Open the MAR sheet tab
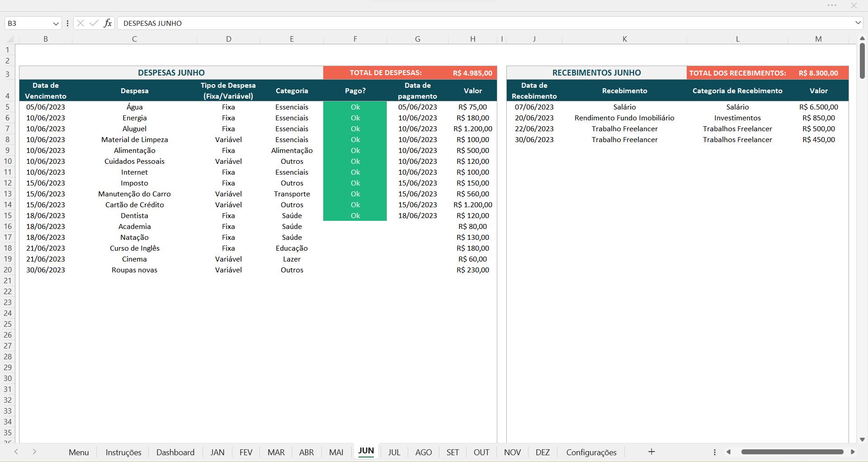The image size is (868, 462). pyautogui.click(x=276, y=452)
